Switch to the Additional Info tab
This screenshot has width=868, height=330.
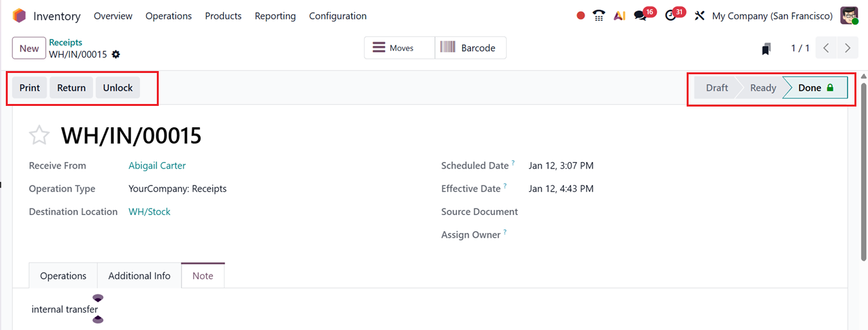(139, 276)
